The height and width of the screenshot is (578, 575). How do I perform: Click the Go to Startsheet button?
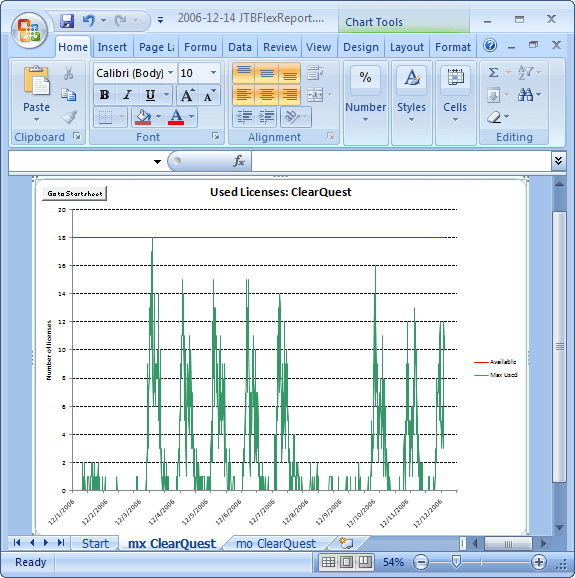click(74, 193)
